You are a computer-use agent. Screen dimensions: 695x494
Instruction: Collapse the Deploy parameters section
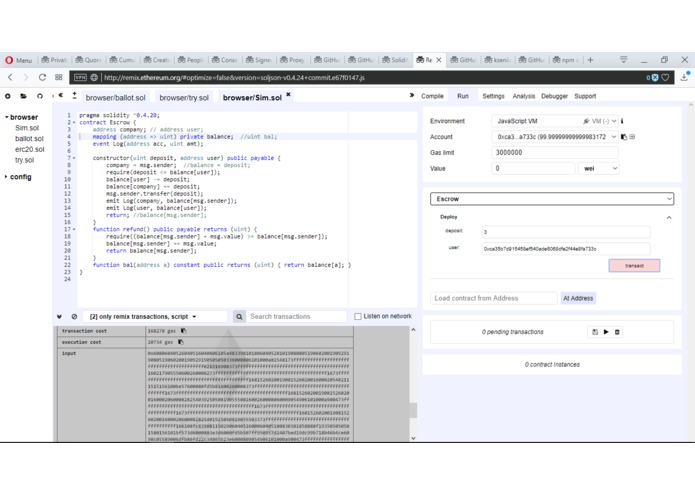[669, 218]
